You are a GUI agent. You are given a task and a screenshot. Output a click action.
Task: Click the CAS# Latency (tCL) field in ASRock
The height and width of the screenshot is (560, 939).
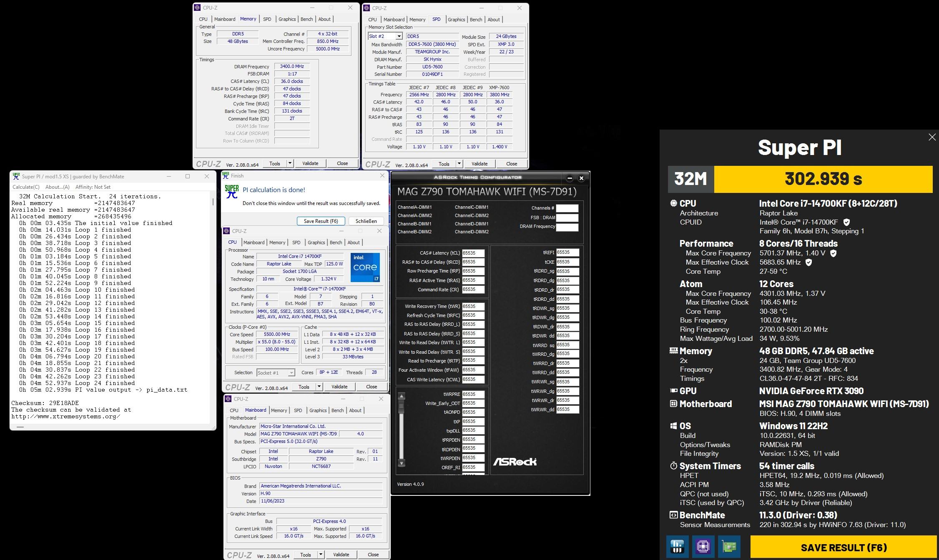[x=473, y=253]
